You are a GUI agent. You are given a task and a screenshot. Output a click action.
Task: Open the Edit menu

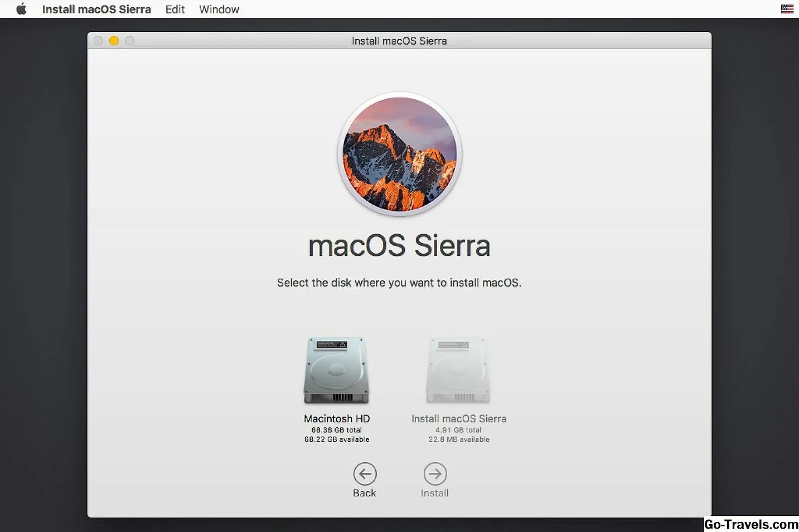[x=175, y=9]
